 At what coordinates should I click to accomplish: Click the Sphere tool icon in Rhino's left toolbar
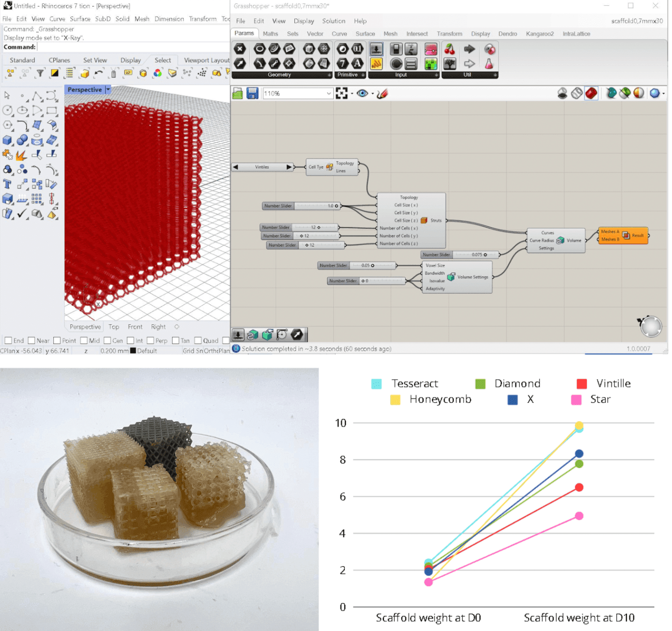pos(22,140)
